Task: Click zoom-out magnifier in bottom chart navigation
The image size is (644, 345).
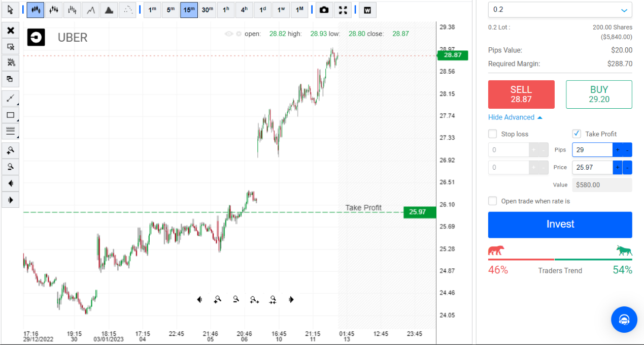Action: click(236, 299)
